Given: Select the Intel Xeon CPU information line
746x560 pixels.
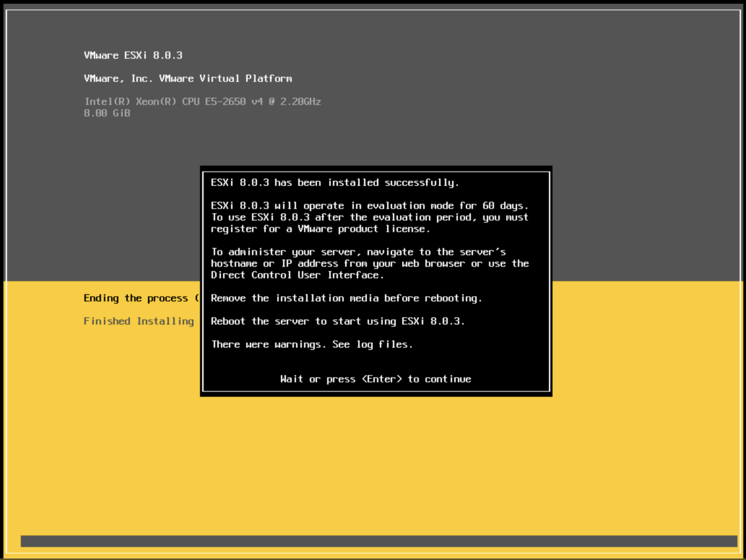Looking at the screenshot, I should [x=203, y=102].
